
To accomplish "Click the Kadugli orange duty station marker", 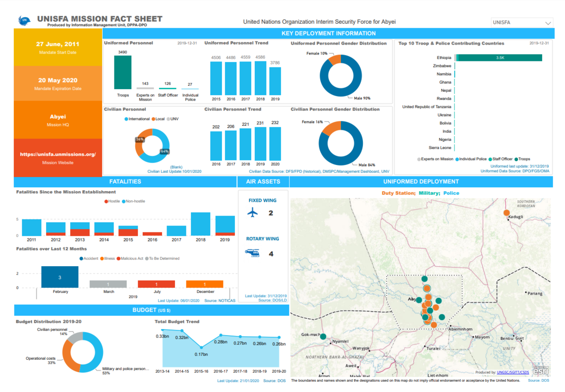I will pyautogui.click(x=507, y=213).
